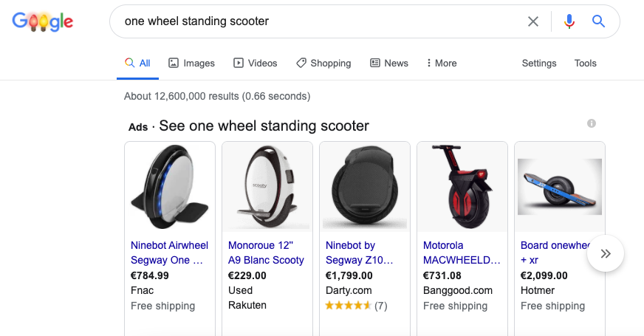Click the Google logo
644x336 pixels.
[x=43, y=21]
